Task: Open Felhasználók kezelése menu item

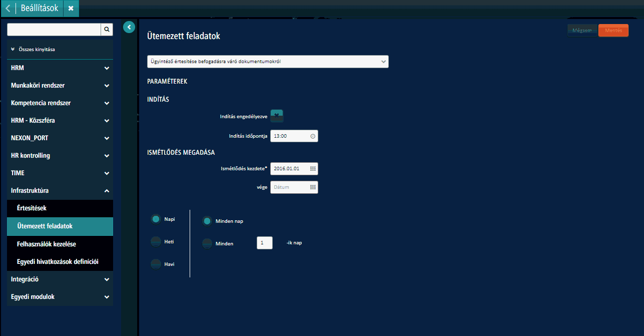Action: 46,244
